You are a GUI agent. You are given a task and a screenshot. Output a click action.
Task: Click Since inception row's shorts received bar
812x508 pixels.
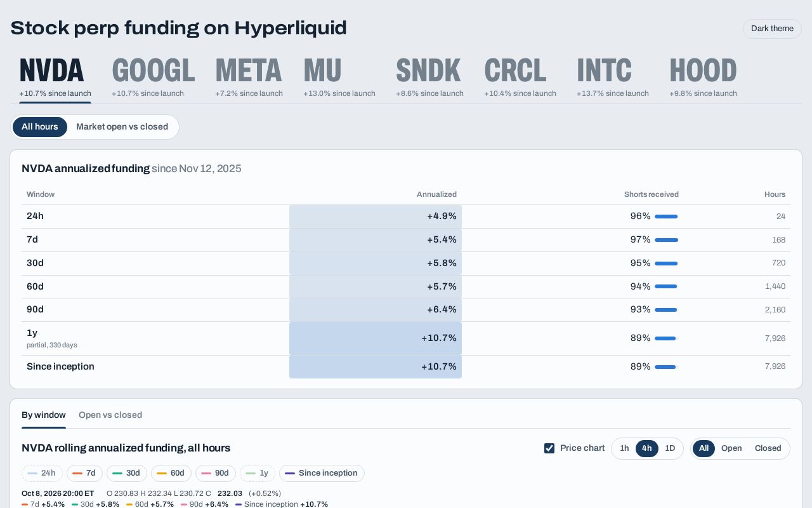666,367
